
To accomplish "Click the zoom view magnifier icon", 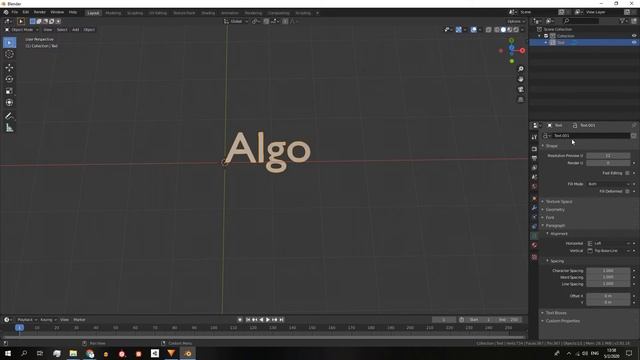I will point(520,69).
